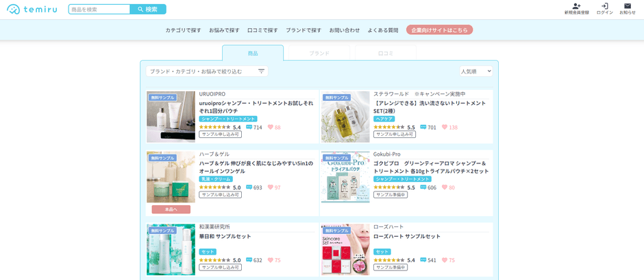Viewport: 644px width, 280px height.
Task: Click the 検索 search button
Action: [148, 10]
